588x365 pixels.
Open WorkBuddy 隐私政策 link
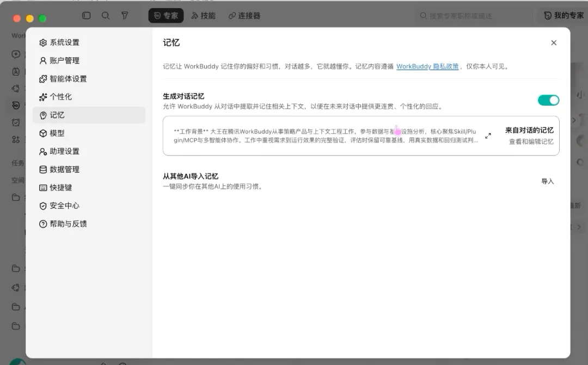tap(427, 66)
